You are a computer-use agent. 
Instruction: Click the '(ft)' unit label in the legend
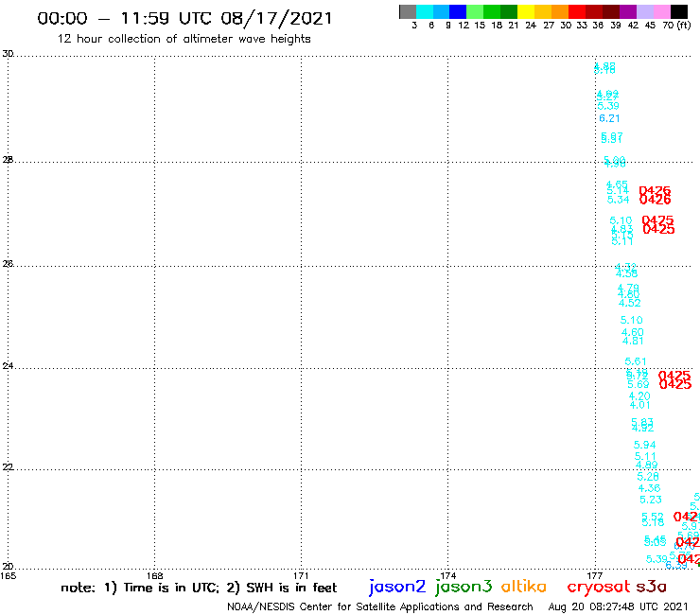click(x=684, y=25)
